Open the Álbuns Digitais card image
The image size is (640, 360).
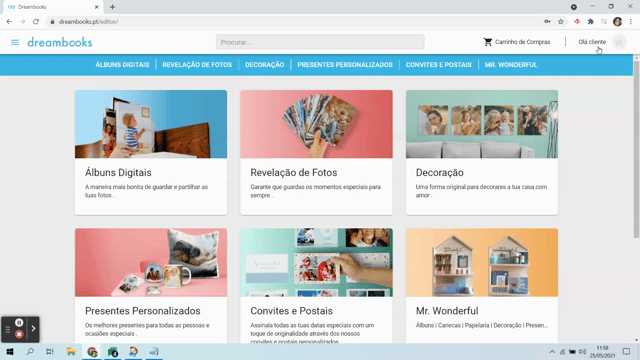point(151,124)
